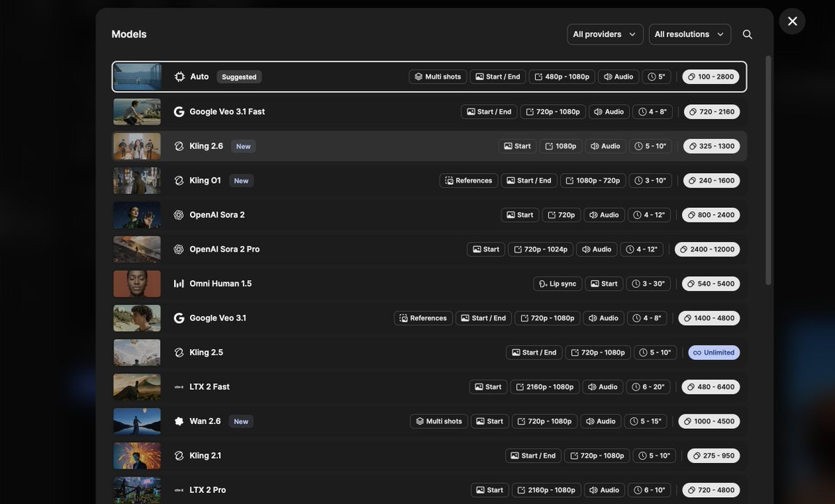
Task: Click the Wan 2.6 logo icon
Action: [179, 421]
